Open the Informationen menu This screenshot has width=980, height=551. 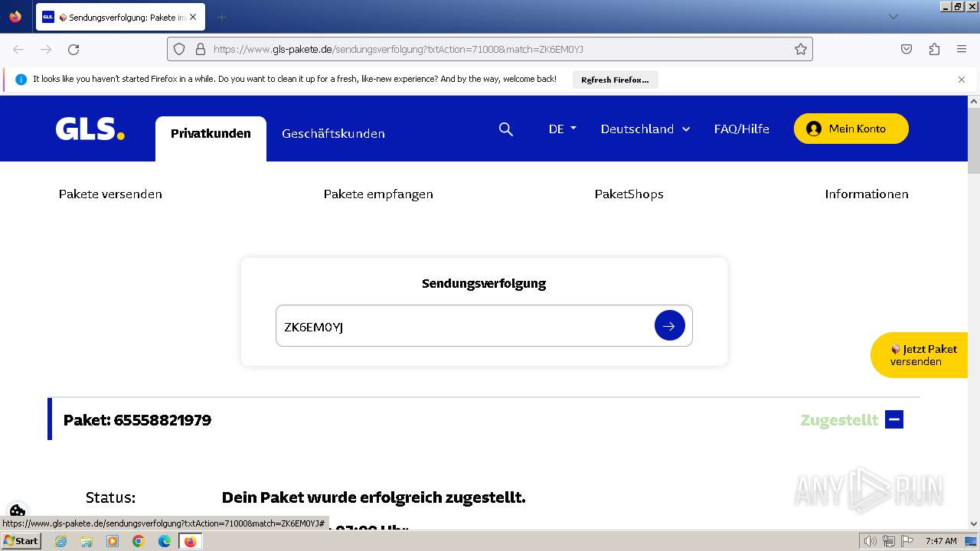[867, 194]
